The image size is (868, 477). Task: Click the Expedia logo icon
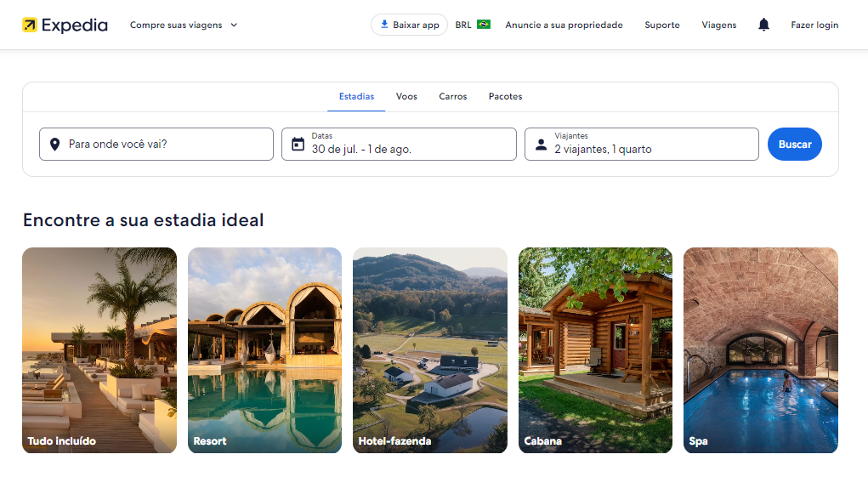(x=30, y=26)
